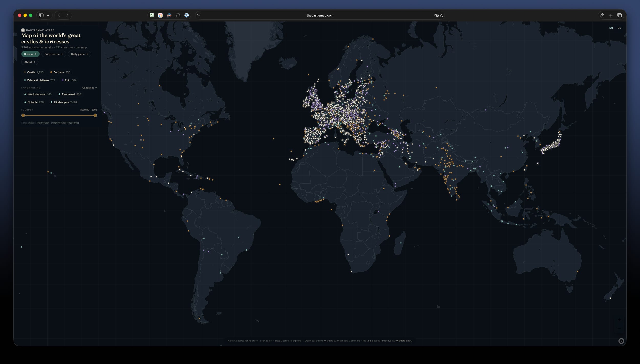The width and height of the screenshot is (640, 364).
Task: Click the Surprise me button
Action: [x=54, y=54]
